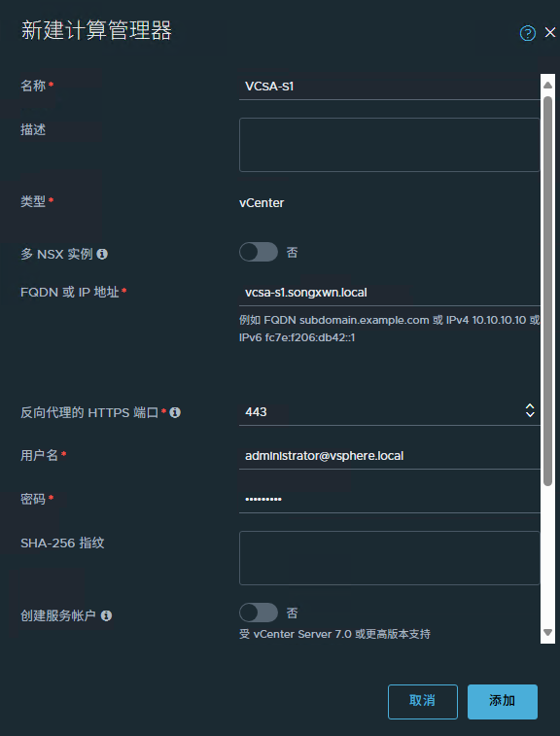Focus the 名称 field containing VCSA-S1

point(390,87)
